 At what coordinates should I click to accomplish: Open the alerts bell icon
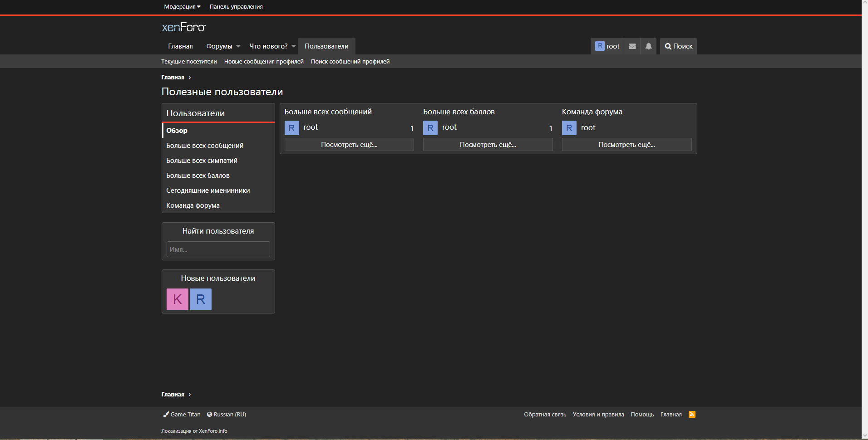pyautogui.click(x=648, y=46)
